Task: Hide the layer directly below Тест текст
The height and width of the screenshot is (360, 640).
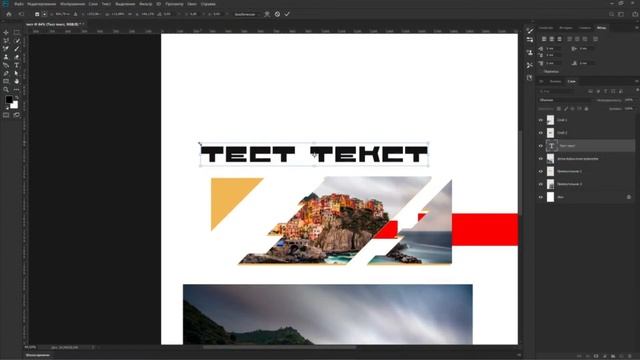Action: click(x=541, y=158)
